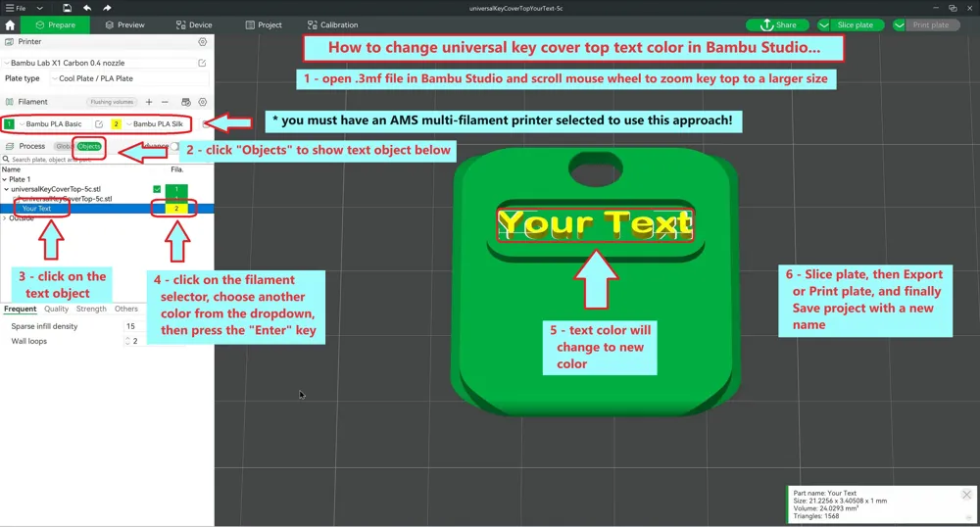Open the Print plate dropdown arrow
980x527 pixels.
[x=899, y=24]
